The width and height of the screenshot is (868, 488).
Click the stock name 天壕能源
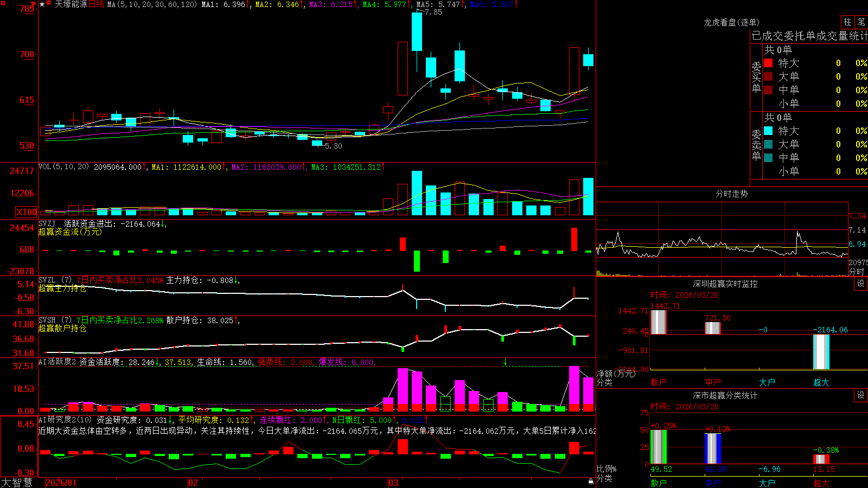pyautogui.click(x=71, y=4)
